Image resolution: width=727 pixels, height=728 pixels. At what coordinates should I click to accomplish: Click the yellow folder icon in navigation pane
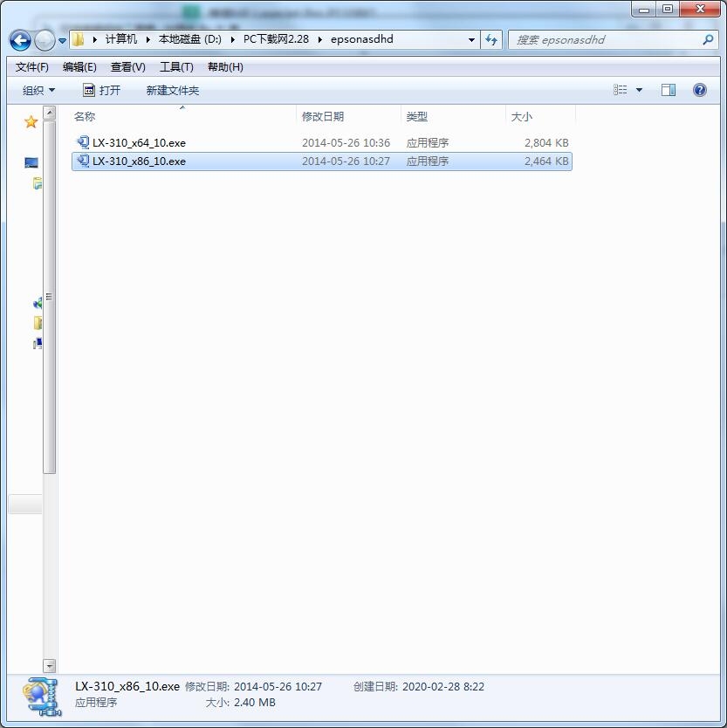tap(38, 322)
